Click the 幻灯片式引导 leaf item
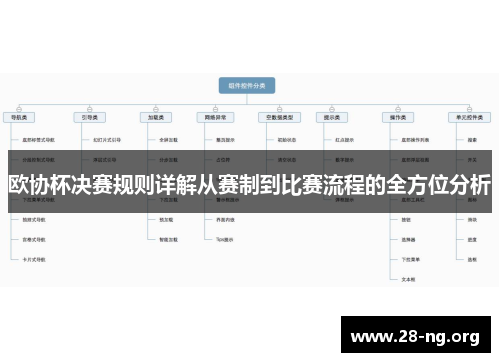This screenshot has height=362, width=500. click(x=107, y=140)
